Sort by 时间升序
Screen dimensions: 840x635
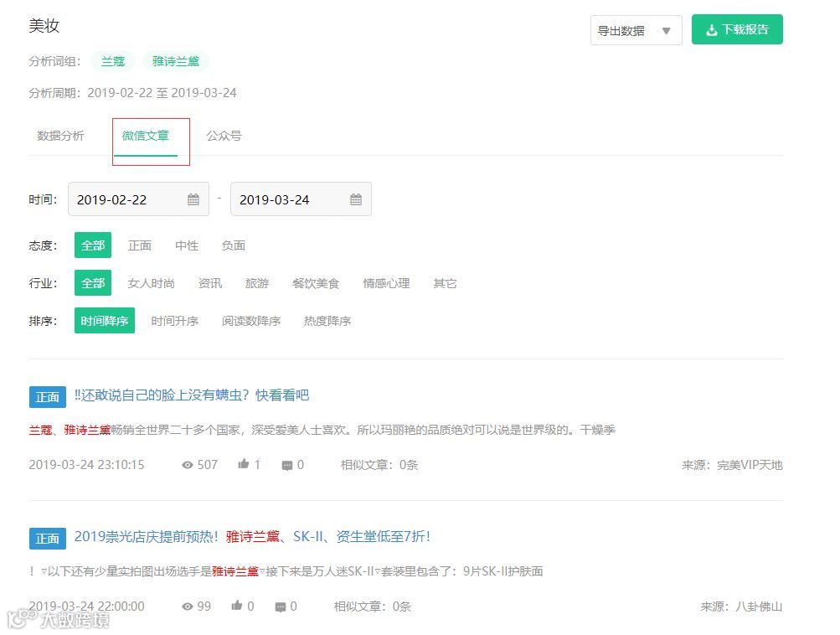pos(175,321)
